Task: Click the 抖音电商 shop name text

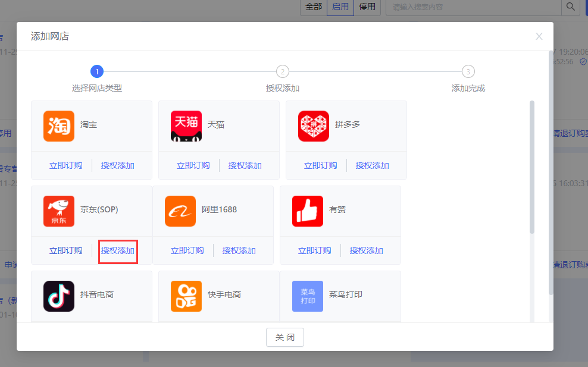Action: coord(97,294)
